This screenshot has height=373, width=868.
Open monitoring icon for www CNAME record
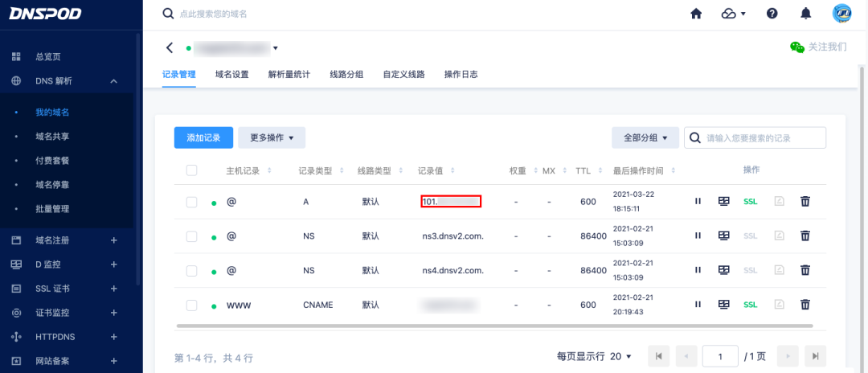pos(723,305)
